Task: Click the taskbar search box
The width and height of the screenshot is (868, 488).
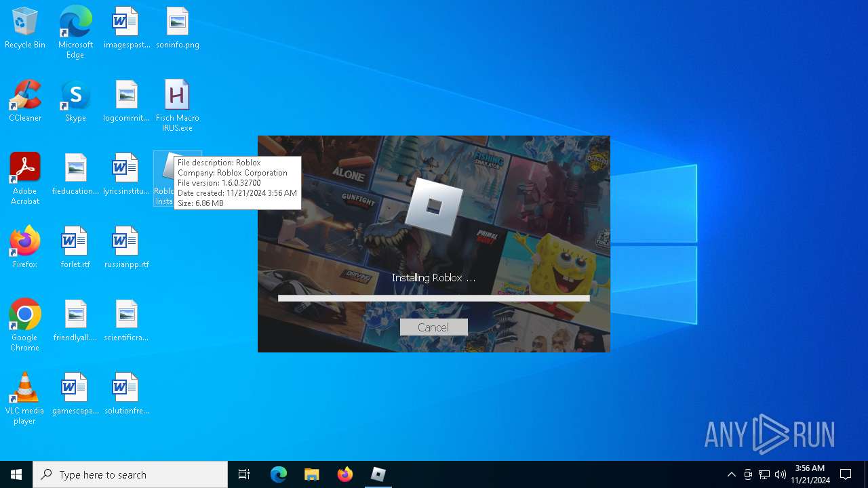Action: click(130, 474)
